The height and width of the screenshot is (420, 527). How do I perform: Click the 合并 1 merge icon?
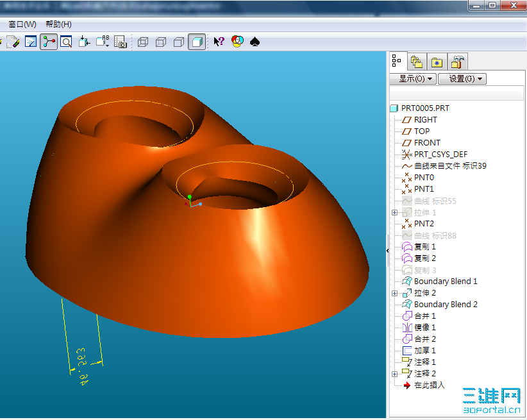click(407, 316)
